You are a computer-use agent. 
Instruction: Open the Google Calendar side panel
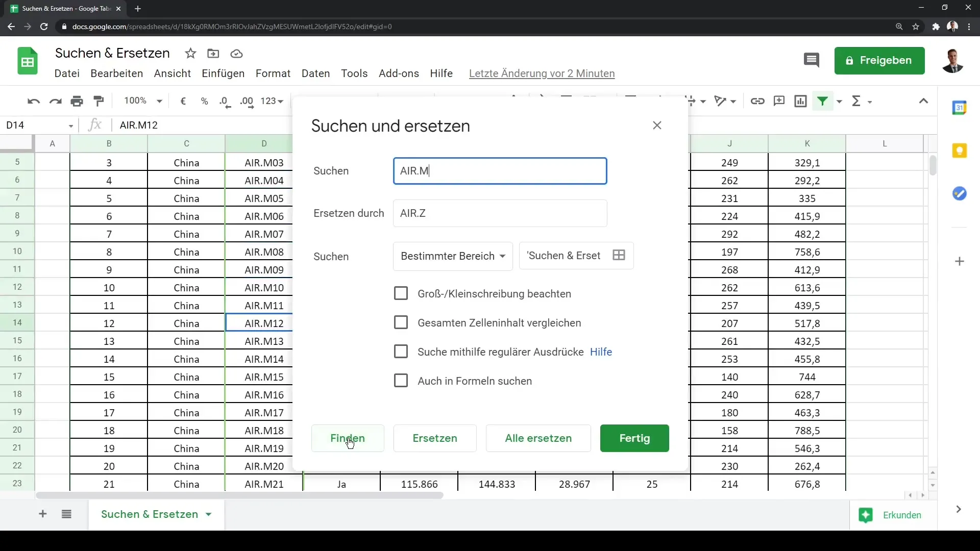point(960,108)
